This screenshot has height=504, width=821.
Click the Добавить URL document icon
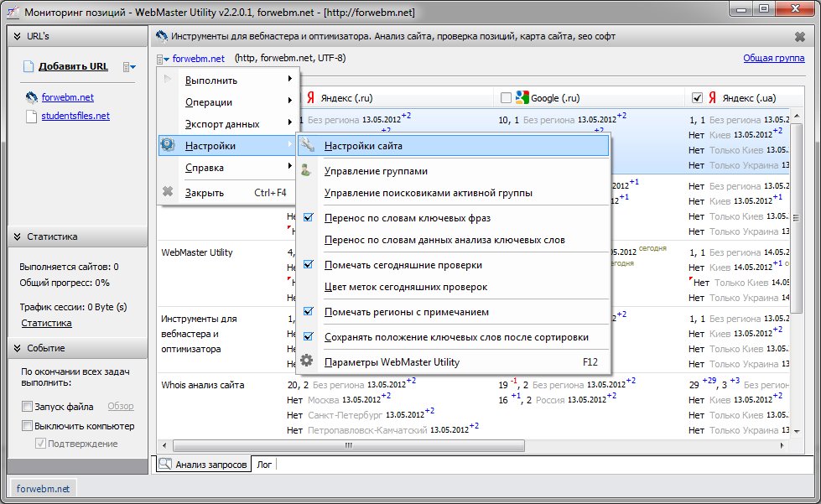[29, 67]
